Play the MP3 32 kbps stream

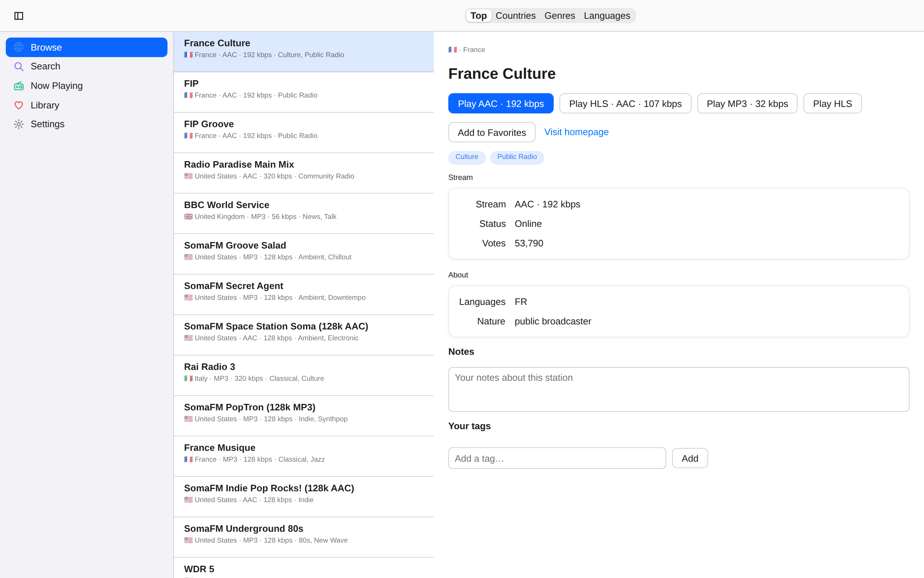747,104
